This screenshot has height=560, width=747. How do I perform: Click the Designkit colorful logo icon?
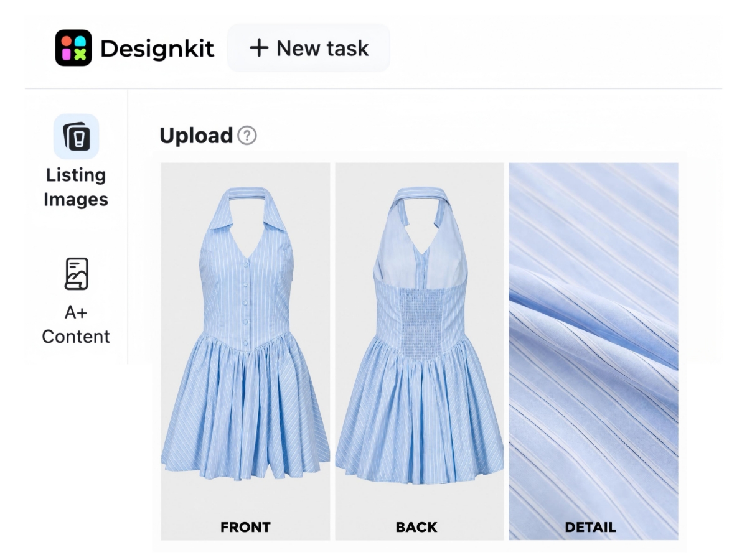click(x=73, y=48)
